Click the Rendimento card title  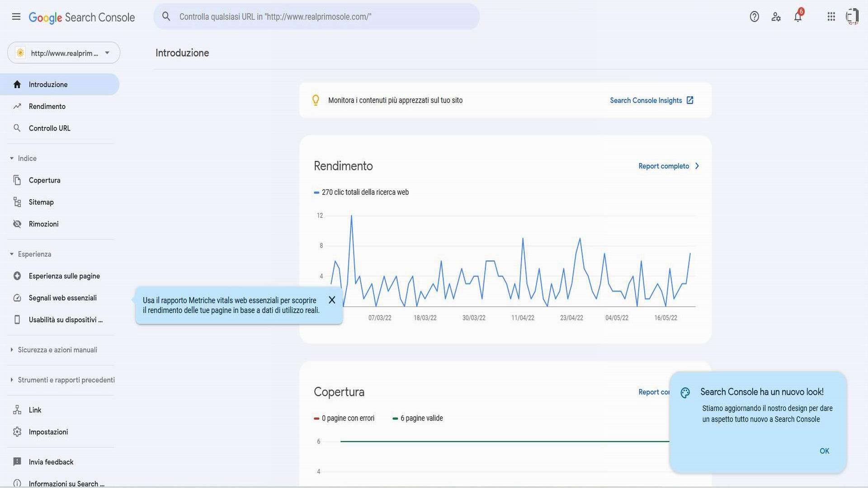coord(343,166)
